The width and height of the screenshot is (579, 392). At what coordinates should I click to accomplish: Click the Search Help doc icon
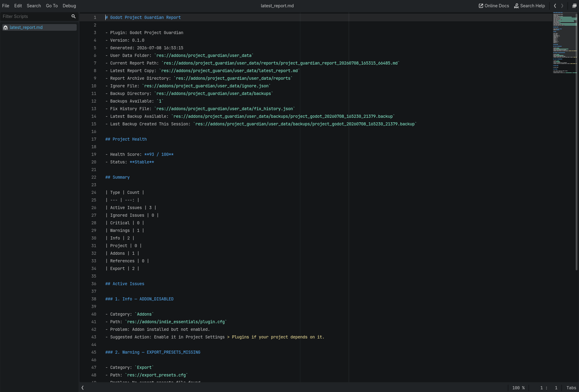(x=516, y=6)
